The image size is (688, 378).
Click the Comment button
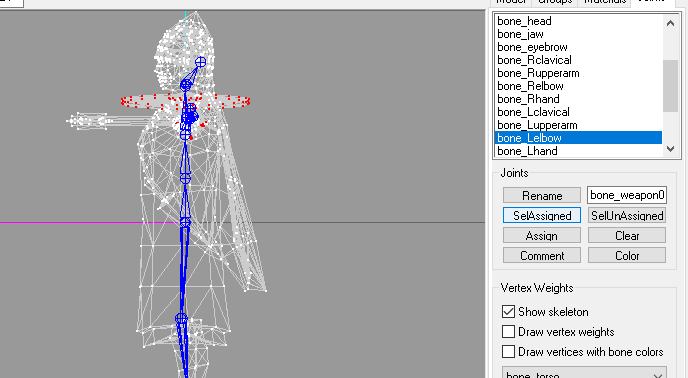pos(542,256)
